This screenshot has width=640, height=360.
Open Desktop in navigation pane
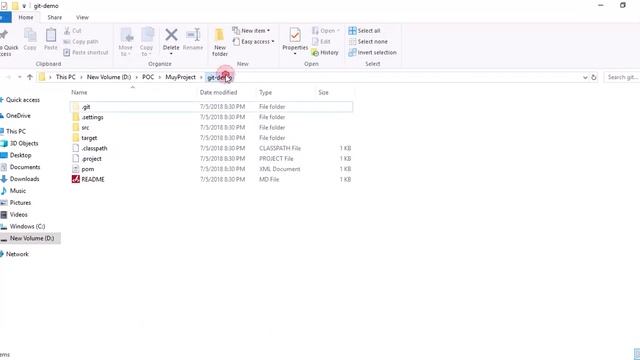click(x=20, y=156)
